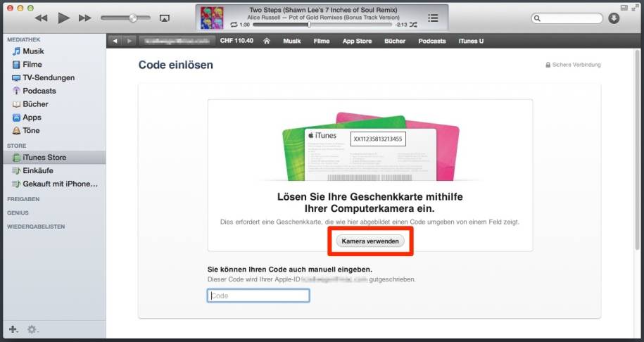Click into the Code input field
The image size is (644, 342).
pyautogui.click(x=258, y=296)
